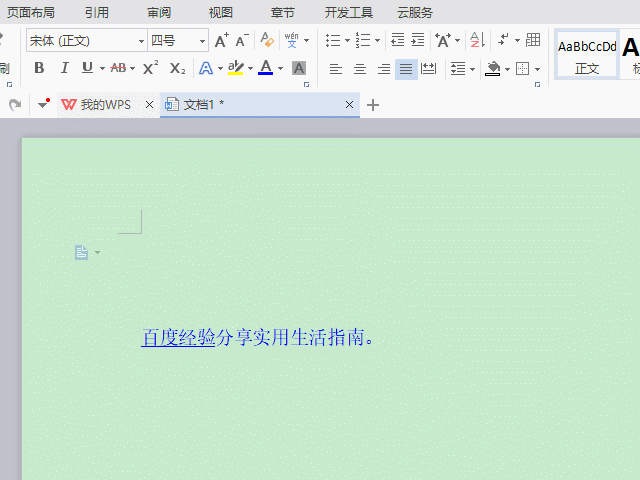
Task: Expand bullet list style dropdown
Action: 347,40
